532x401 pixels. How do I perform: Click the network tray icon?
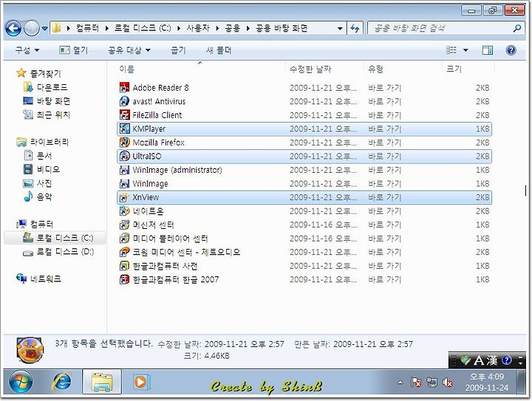(432, 383)
